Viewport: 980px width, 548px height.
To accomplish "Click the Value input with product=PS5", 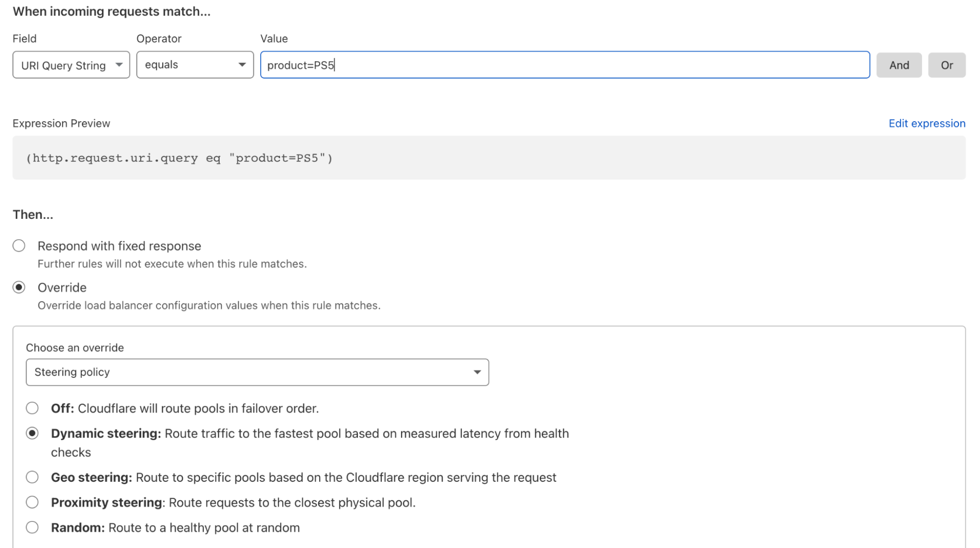I will [564, 65].
